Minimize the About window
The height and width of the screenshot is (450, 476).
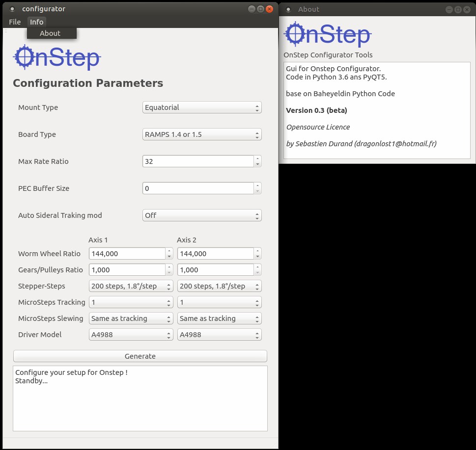pos(449,10)
